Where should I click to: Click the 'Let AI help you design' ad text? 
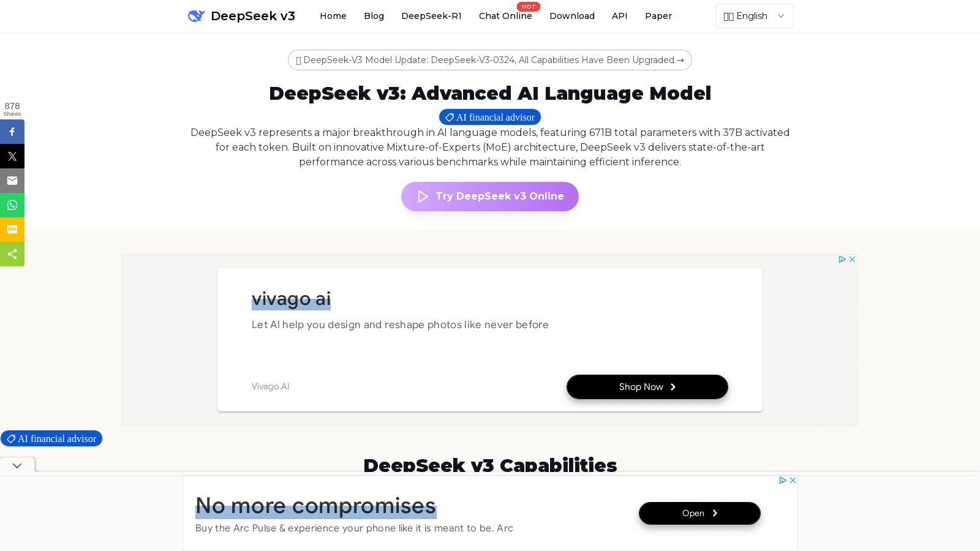click(x=400, y=324)
